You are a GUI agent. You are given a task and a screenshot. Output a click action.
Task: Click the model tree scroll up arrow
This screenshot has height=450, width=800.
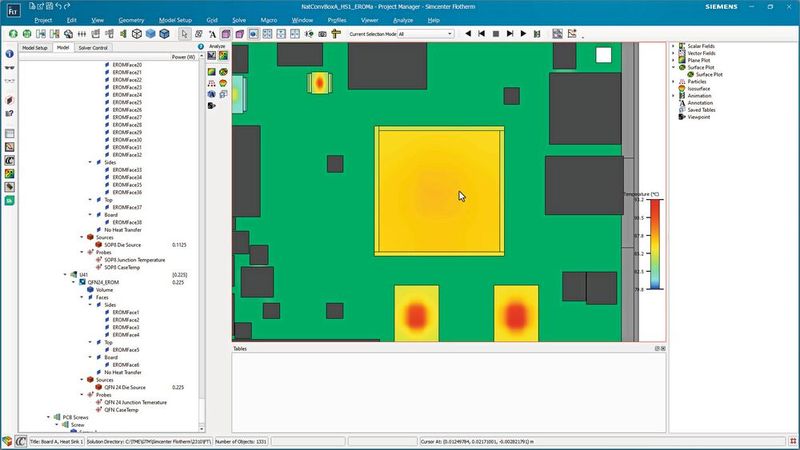(202, 56)
